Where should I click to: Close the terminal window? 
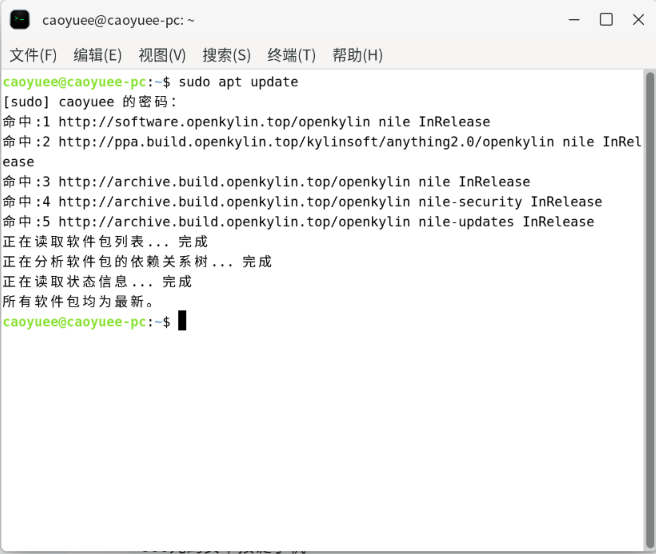tap(637, 20)
